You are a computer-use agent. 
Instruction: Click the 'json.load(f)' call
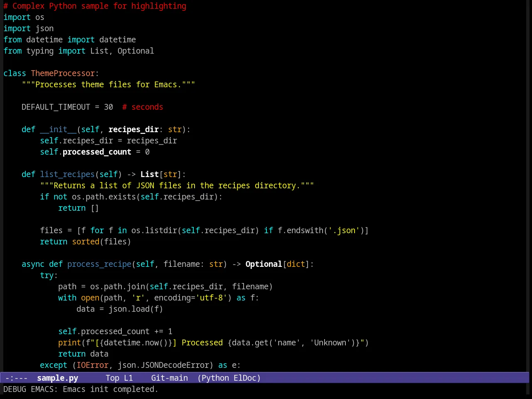coord(136,309)
